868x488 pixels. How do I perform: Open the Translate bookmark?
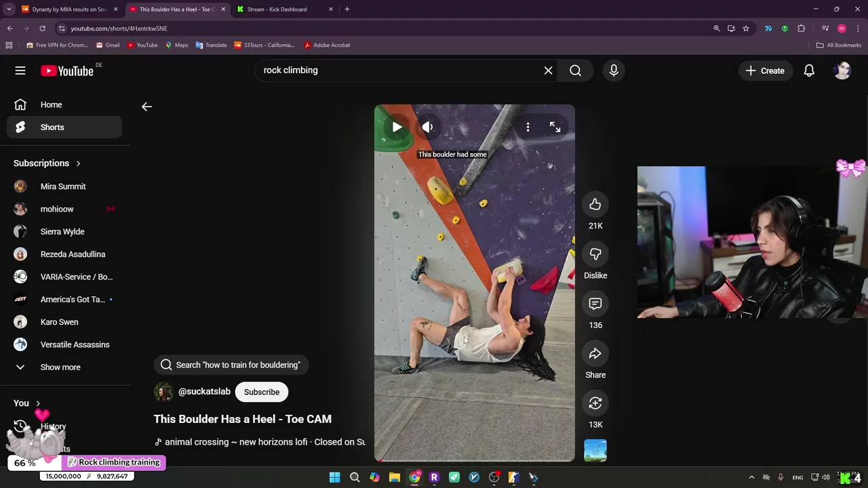coord(211,45)
